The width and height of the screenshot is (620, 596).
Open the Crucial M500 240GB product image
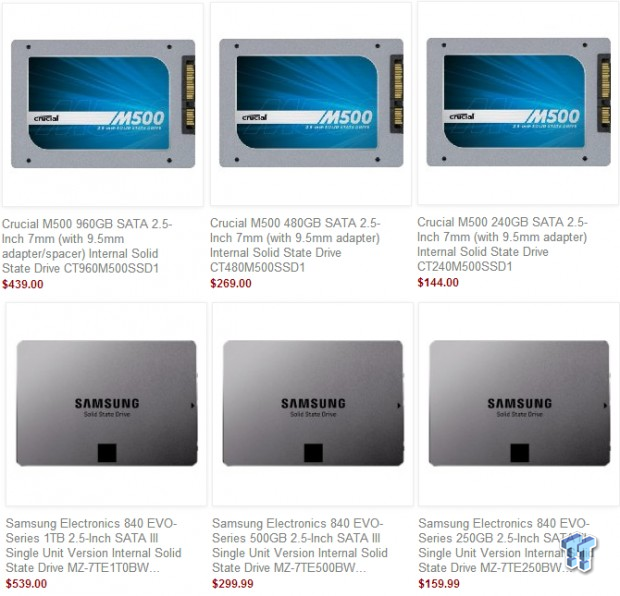(518, 103)
